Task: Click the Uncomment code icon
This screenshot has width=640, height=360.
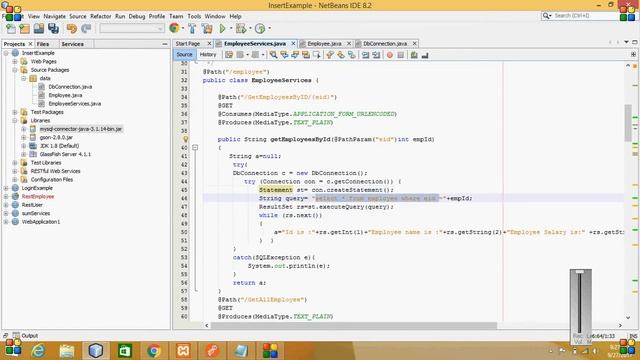Action: (x=425, y=55)
